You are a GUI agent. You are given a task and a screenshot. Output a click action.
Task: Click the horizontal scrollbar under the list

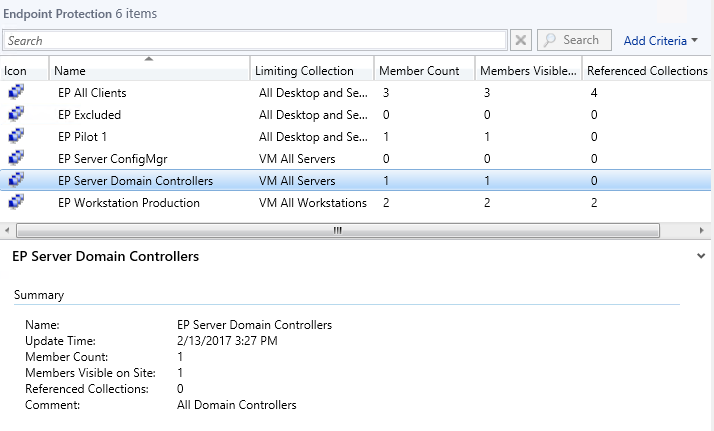337,230
